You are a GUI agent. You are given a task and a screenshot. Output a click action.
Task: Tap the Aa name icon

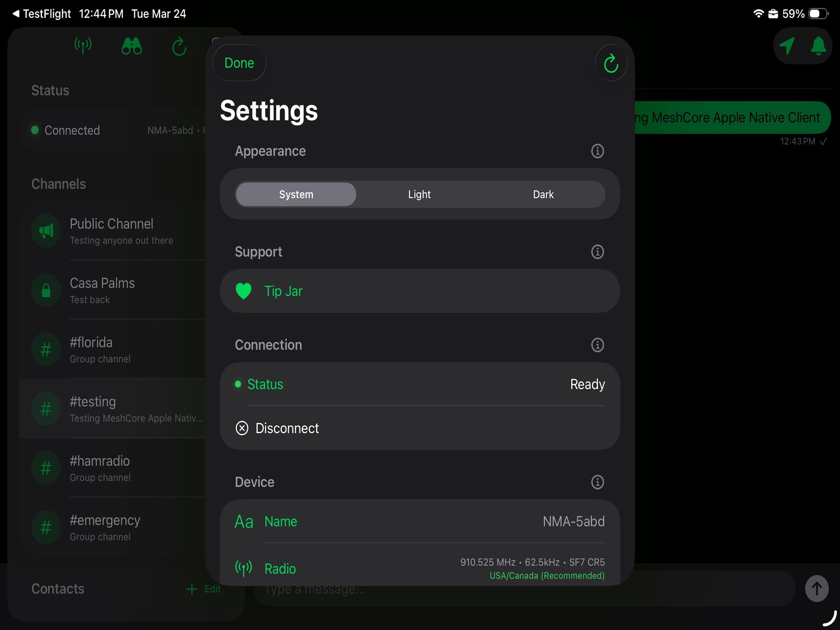tap(244, 522)
